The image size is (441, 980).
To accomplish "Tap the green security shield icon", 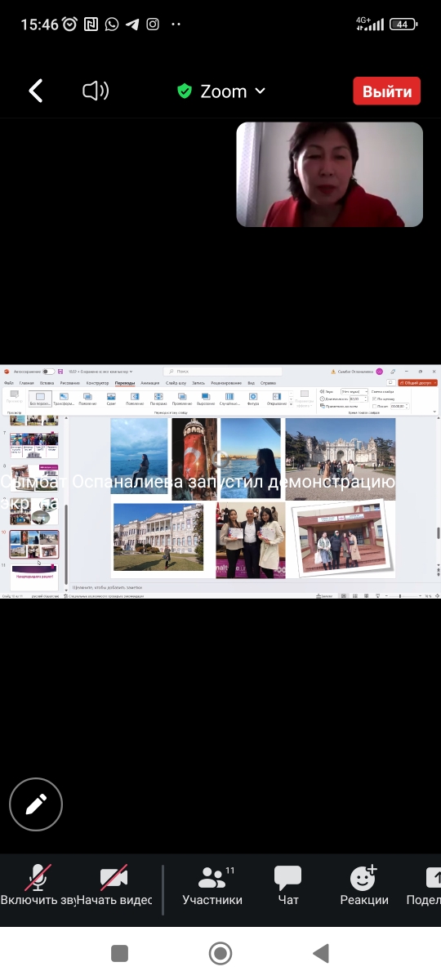I will click(185, 91).
